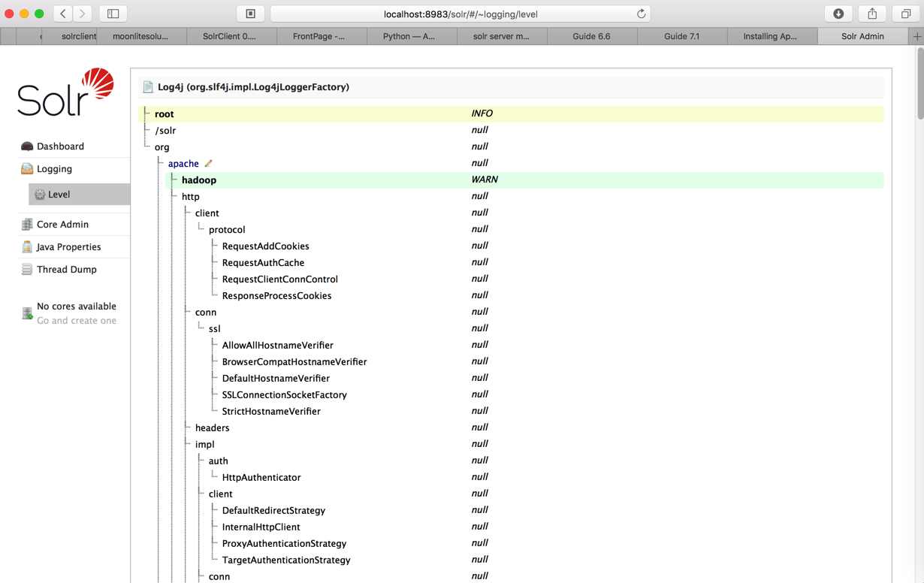Switch to the moonlitesolu... tab
Viewport: 924px width, 583px height.
[x=140, y=36]
